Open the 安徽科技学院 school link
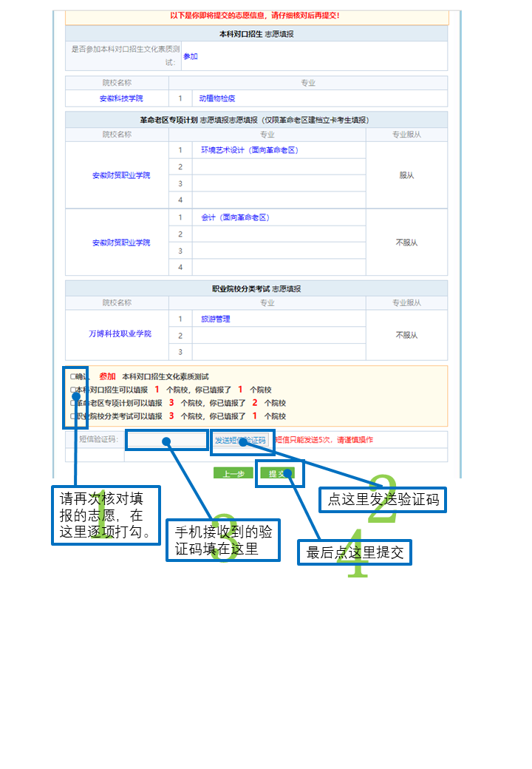This screenshot has width=532, height=769. 121,98
